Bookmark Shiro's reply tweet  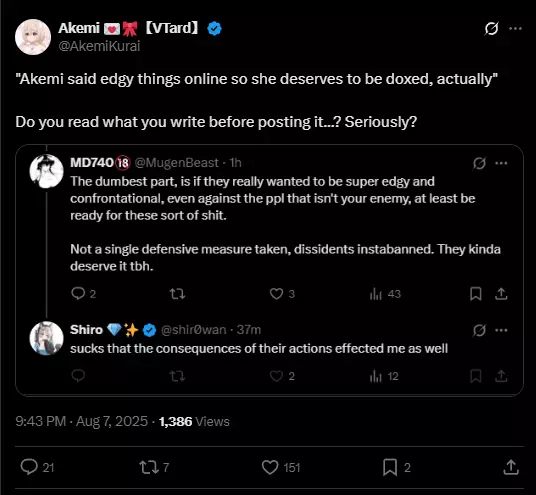(475, 376)
